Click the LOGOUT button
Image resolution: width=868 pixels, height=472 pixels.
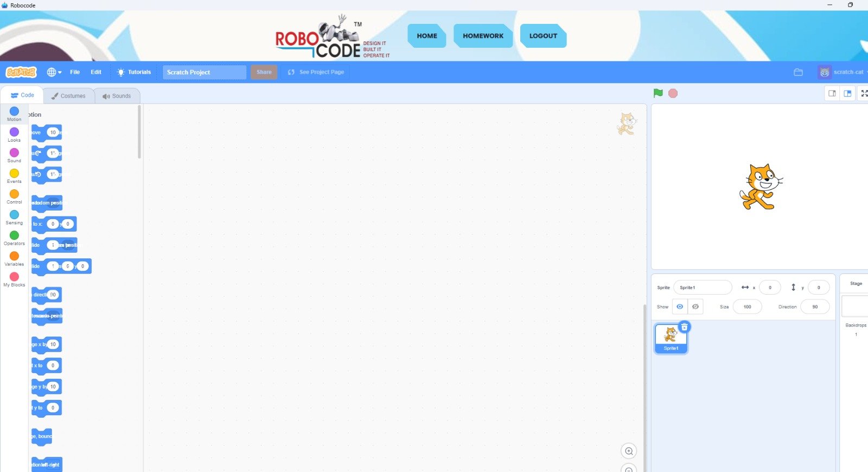[543, 36]
